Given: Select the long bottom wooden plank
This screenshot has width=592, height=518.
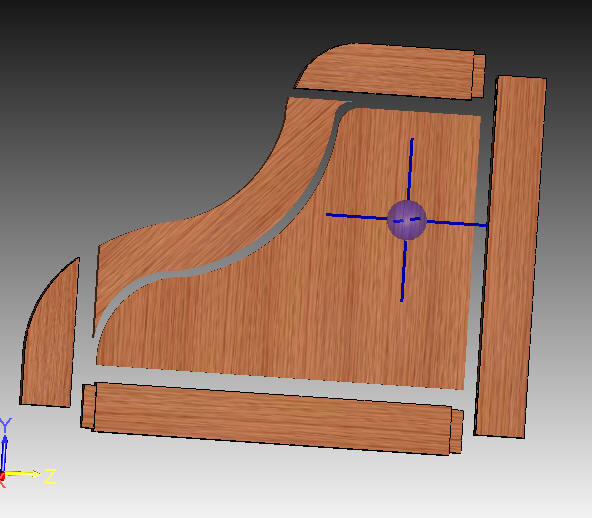Looking at the screenshot, I should [272, 418].
